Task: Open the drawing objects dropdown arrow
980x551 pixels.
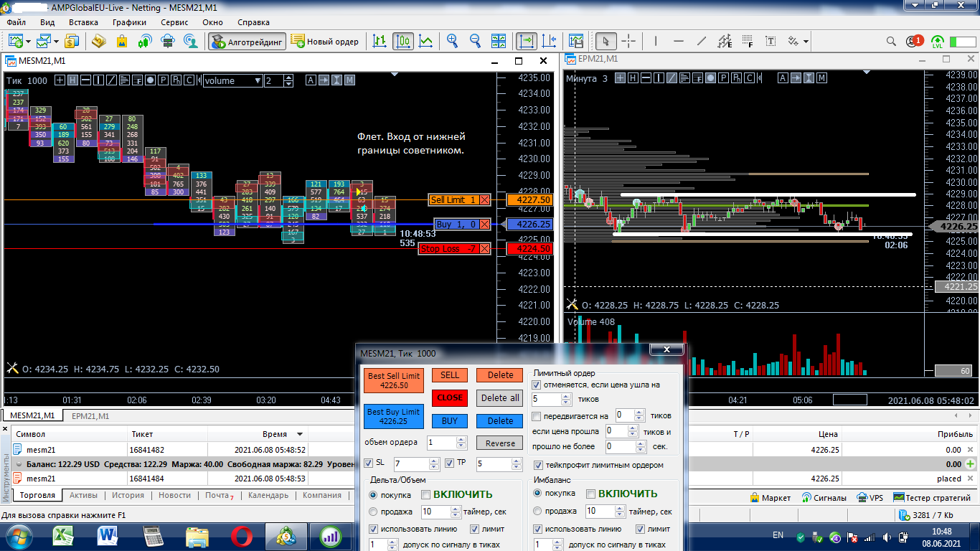Action: point(806,42)
